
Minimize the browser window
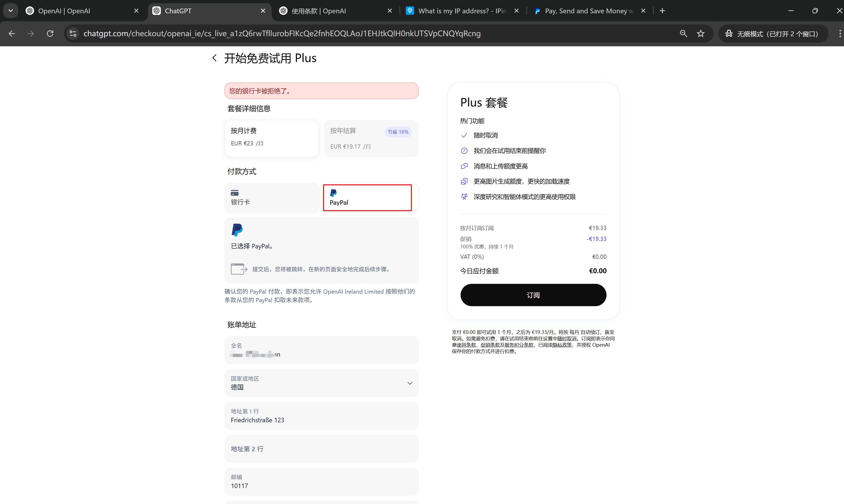coord(791,11)
